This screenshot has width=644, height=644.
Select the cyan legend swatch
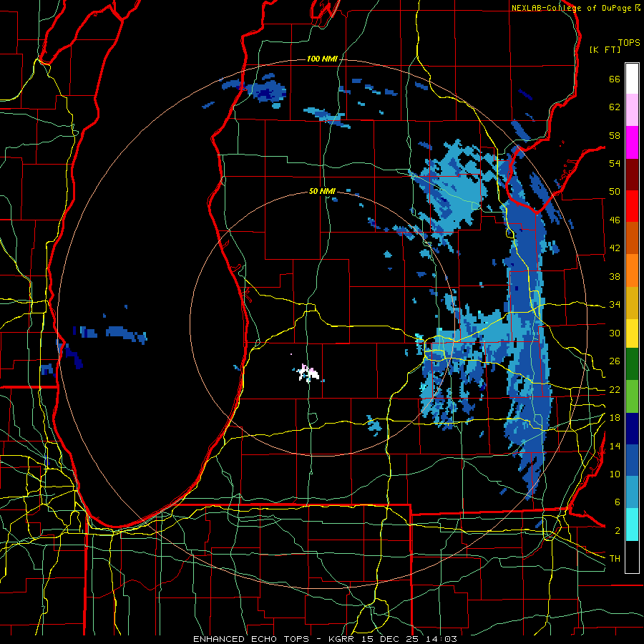[x=632, y=525]
